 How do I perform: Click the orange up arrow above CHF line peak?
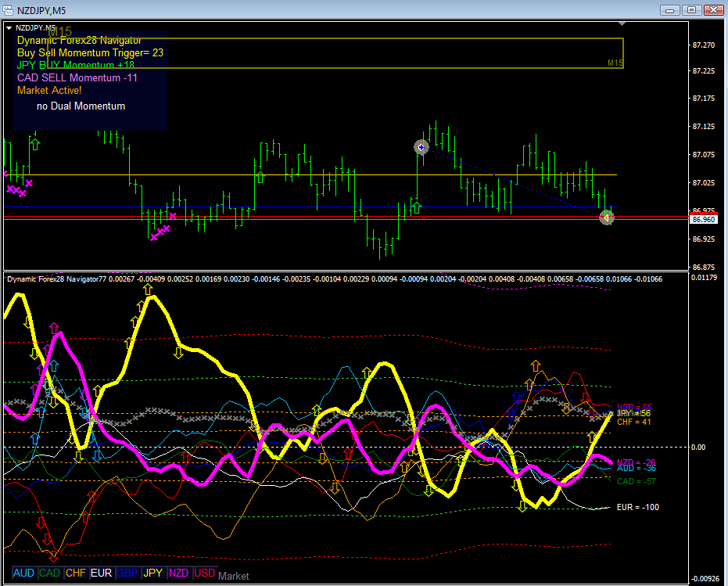536,365
